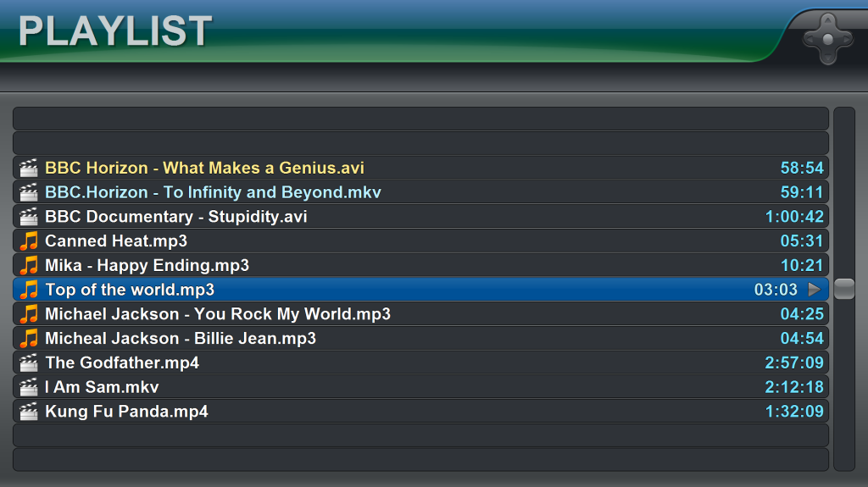Click the clapperboard icon beside Kung Fu Panda.mp4

(29, 411)
